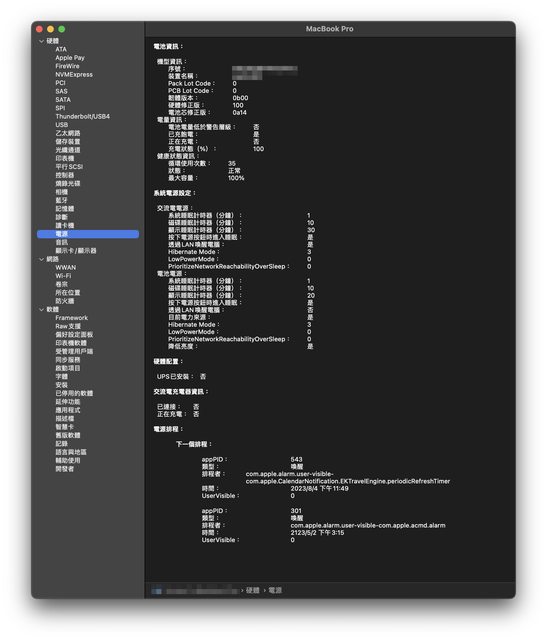Image resolution: width=547 pixels, height=640 pixels.
Task: Select the 顯示卡/顯示器 sidebar item
Action: point(76,251)
